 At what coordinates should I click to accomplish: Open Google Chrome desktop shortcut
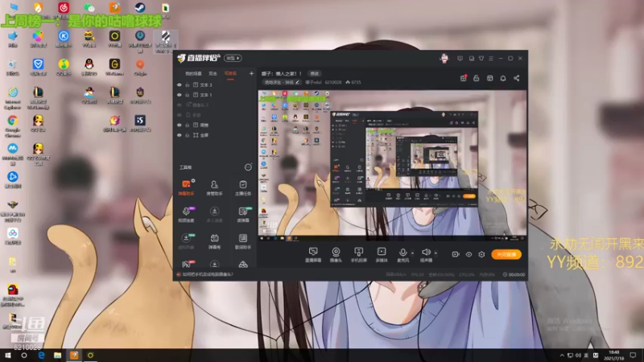[13, 125]
